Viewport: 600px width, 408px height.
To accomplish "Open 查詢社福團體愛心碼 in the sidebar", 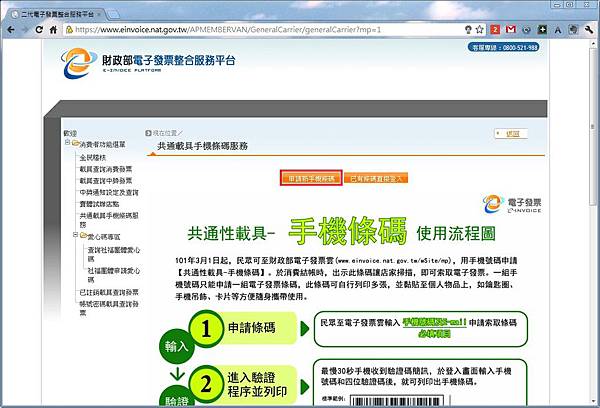I will [x=114, y=255].
